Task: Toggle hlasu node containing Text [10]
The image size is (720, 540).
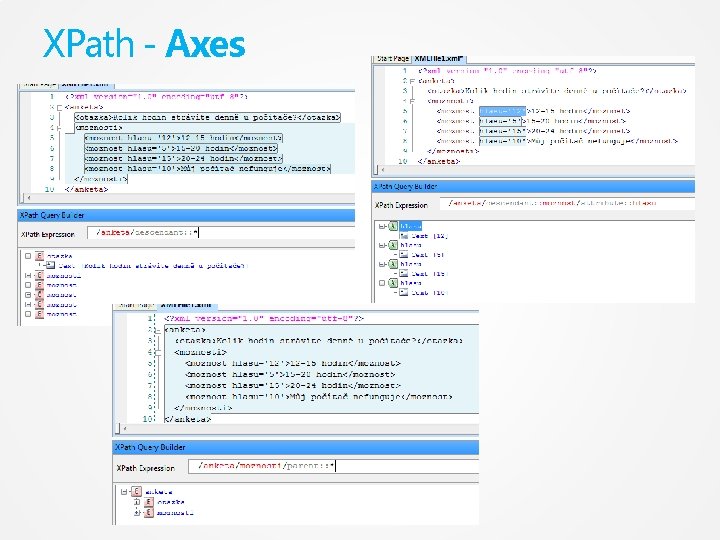Action: (x=382, y=283)
